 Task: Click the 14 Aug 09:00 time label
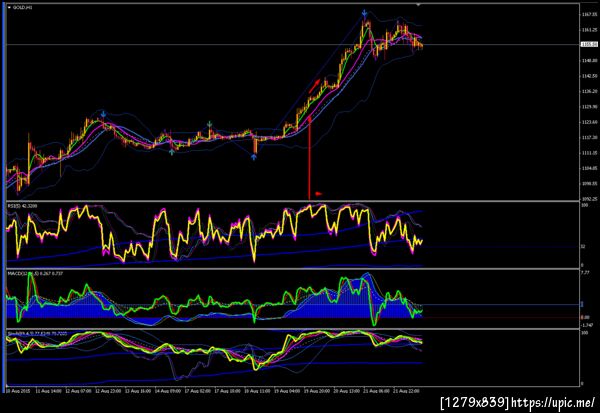tap(168, 391)
